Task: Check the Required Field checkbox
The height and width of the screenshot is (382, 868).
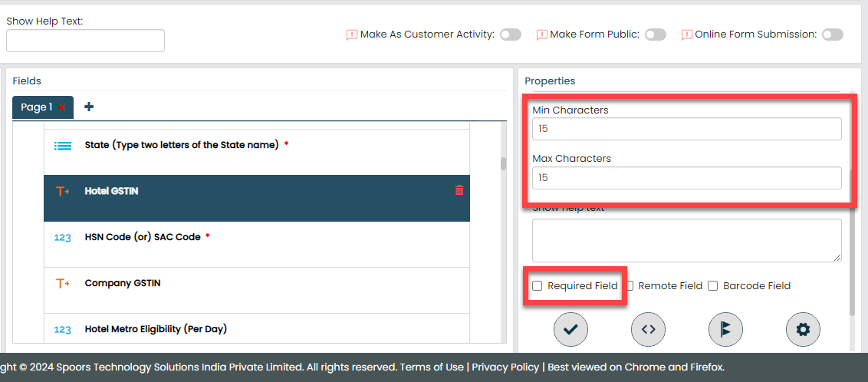Action: click(538, 286)
